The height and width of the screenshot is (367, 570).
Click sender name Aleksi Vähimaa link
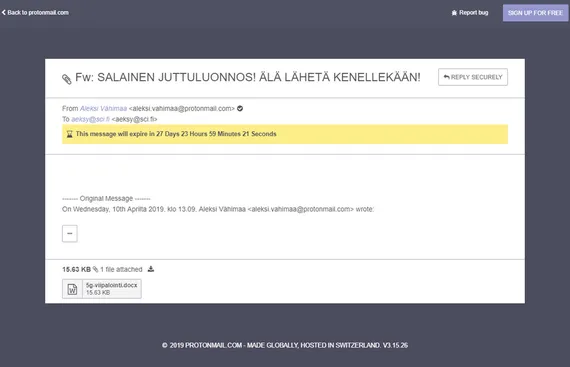click(x=103, y=108)
